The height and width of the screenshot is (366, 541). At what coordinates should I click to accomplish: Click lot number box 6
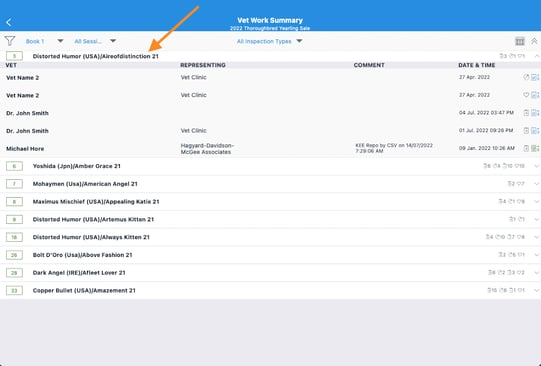(x=14, y=166)
